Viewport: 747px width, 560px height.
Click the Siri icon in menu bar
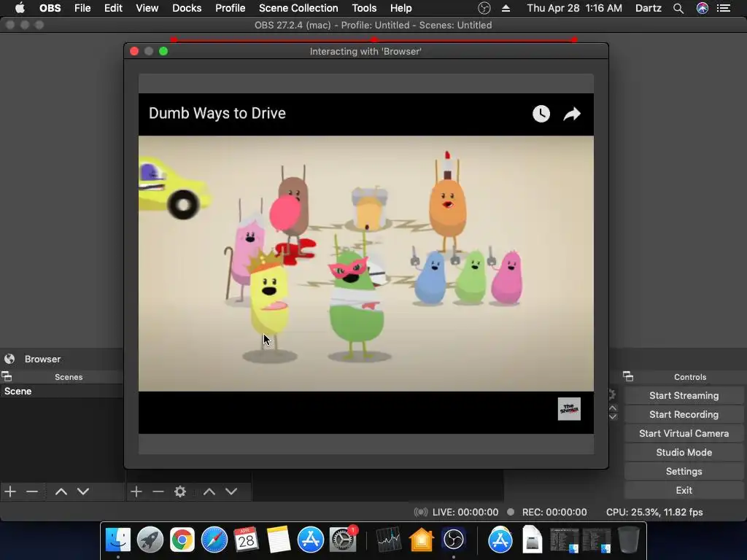coord(703,8)
